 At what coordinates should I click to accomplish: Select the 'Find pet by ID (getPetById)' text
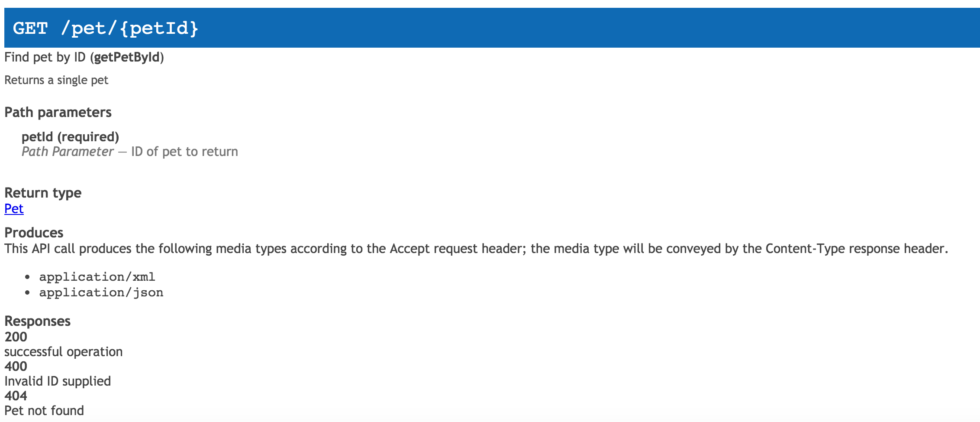(x=84, y=57)
